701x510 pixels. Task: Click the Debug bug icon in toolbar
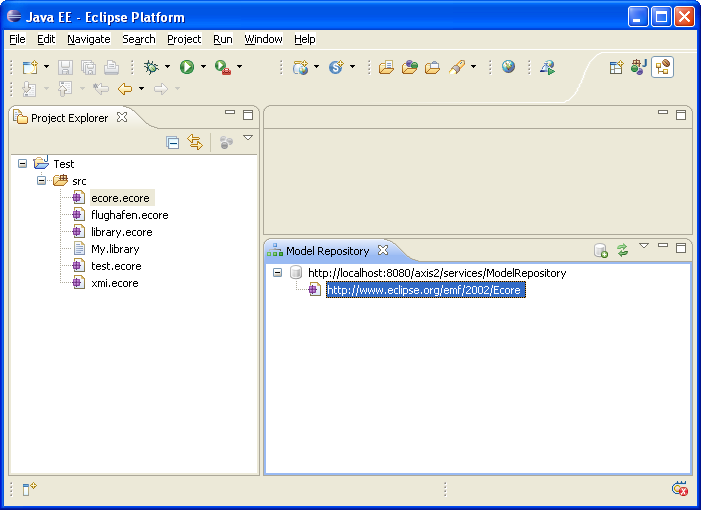click(151, 67)
